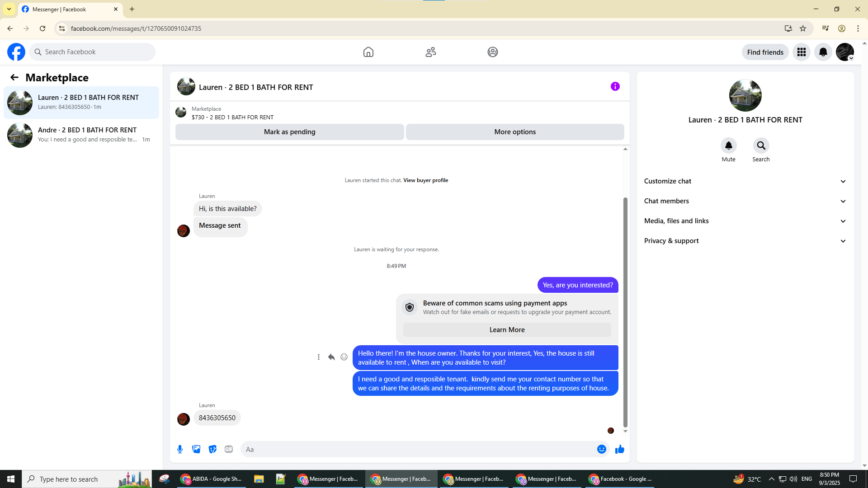
Task: Open the tab search dropdown arrow
Action: point(9,9)
